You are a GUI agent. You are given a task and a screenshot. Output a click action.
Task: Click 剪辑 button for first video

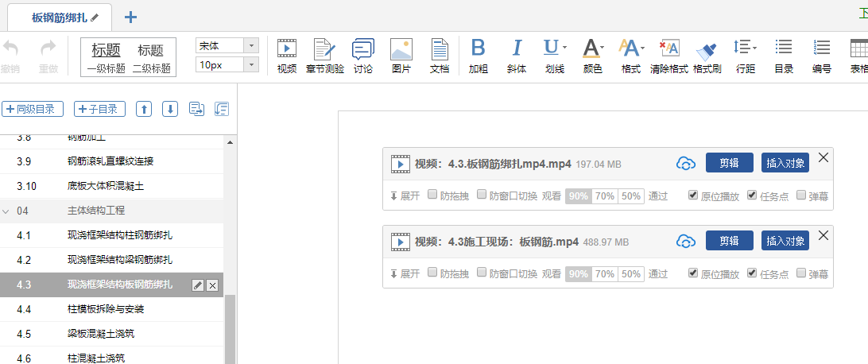(729, 164)
